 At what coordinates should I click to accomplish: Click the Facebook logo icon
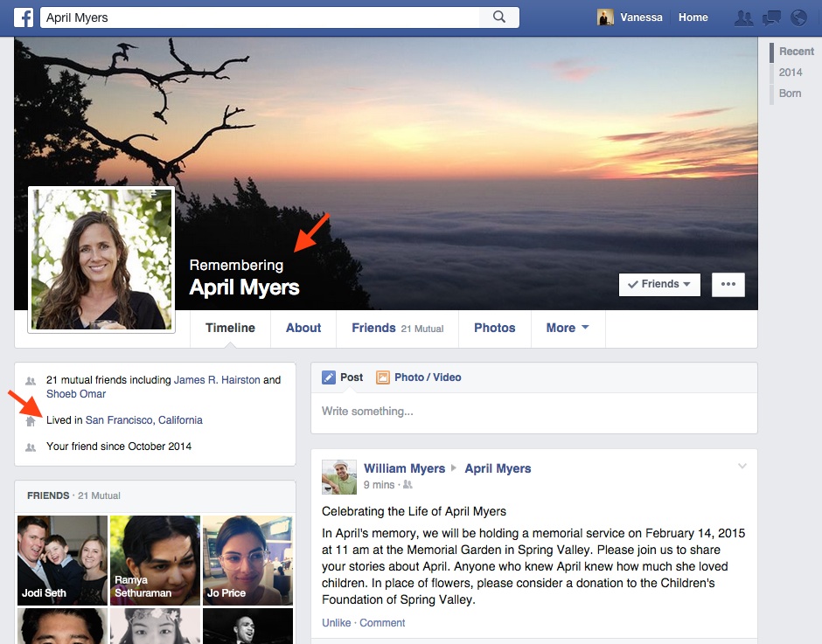tap(23, 17)
